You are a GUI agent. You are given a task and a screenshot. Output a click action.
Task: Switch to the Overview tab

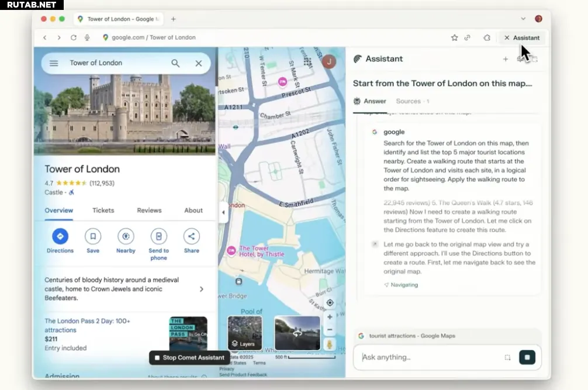point(59,210)
